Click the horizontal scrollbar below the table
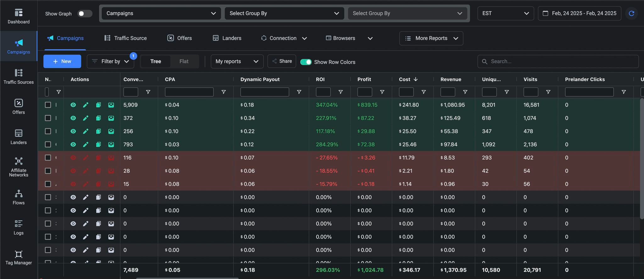This screenshot has height=279, width=644. click(187, 278)
